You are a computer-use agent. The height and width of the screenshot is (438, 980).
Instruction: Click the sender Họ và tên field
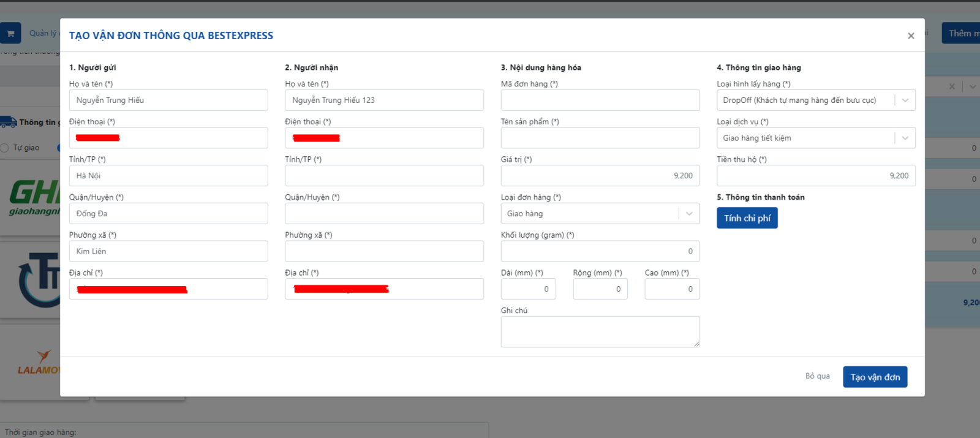point(168,100)
